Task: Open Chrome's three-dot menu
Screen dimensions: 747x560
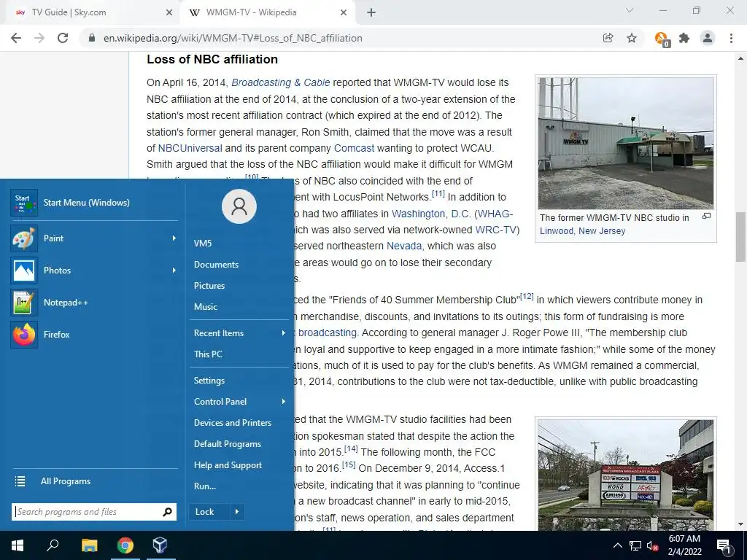Action: pyautogui.click(x=731, y=38)
